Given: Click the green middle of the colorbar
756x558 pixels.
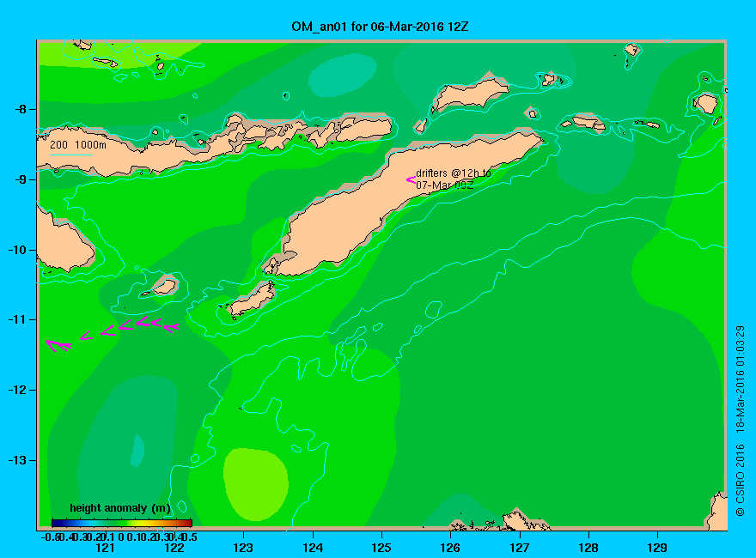Looking at the screenshot, I should [x=122, y=523].
